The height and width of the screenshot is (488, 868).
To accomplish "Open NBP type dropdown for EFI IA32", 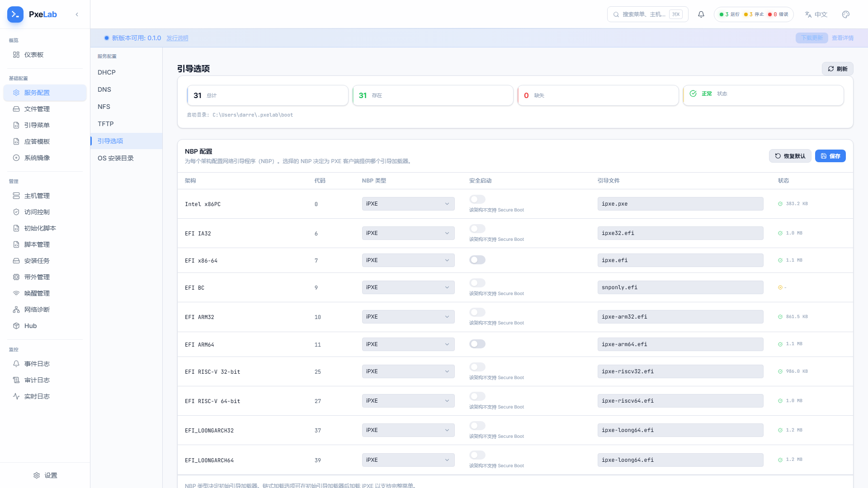I will tap(408, 233).
